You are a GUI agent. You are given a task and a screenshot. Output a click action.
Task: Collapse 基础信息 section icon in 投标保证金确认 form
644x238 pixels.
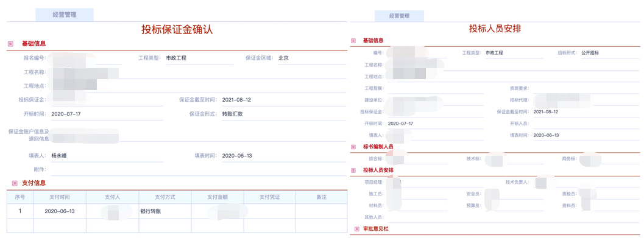pos(11,43)
